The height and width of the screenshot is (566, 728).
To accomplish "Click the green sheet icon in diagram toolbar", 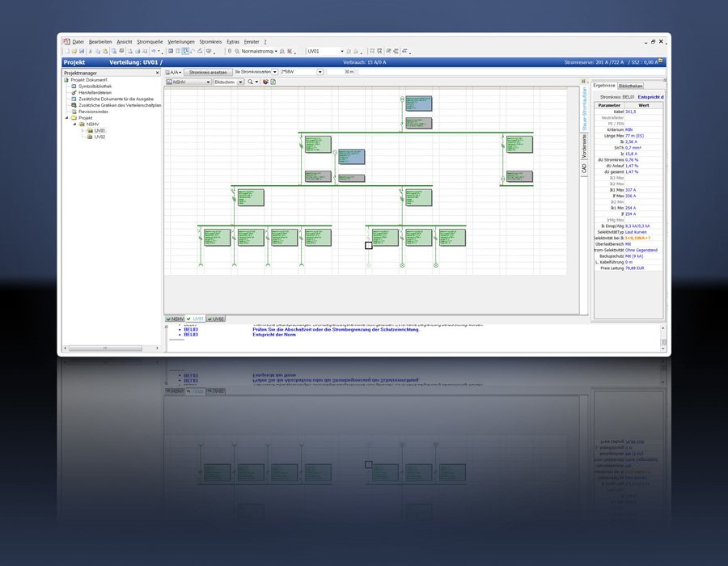I will pos(273,82).
